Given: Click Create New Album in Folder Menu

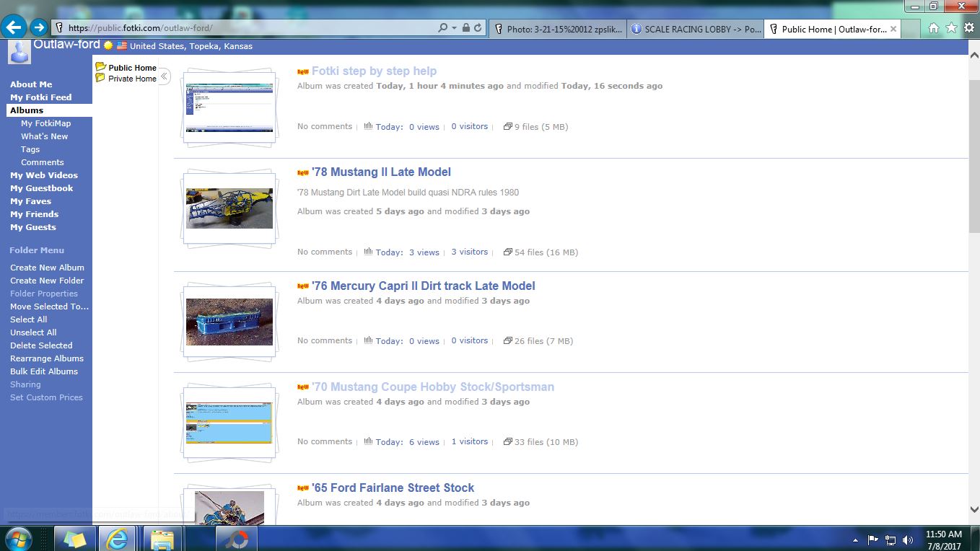Looking at the screenshot, I should pos(47,268).
